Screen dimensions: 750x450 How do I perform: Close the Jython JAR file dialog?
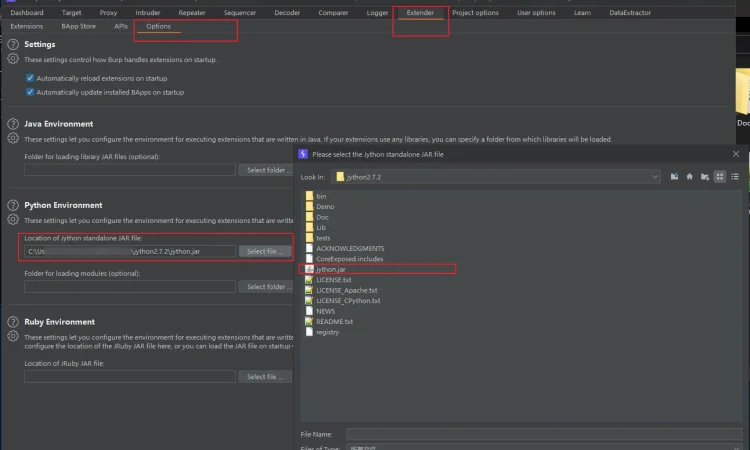[x=736, y=154]
